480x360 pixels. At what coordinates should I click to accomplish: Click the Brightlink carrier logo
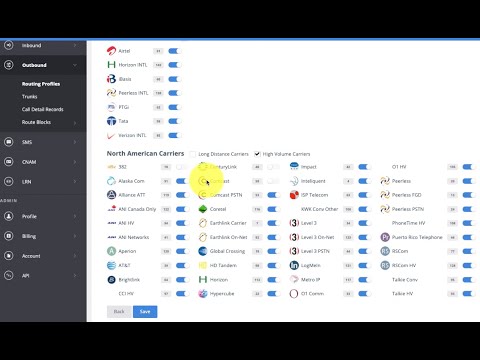[x=111, y=279]
